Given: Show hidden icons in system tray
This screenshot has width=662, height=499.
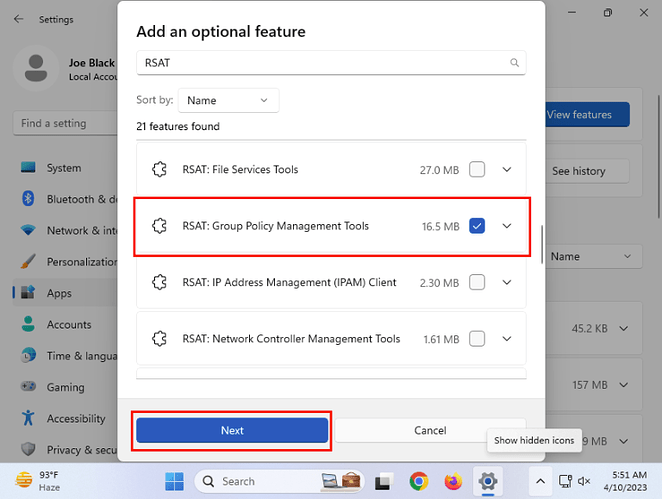Looking at the screenshot, I should tap(540, 481).
